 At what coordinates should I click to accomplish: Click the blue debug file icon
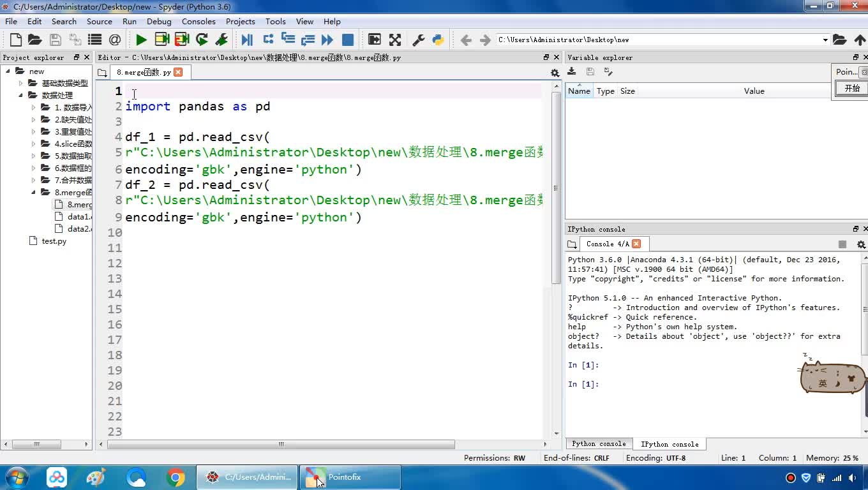[x=247, y=40]
